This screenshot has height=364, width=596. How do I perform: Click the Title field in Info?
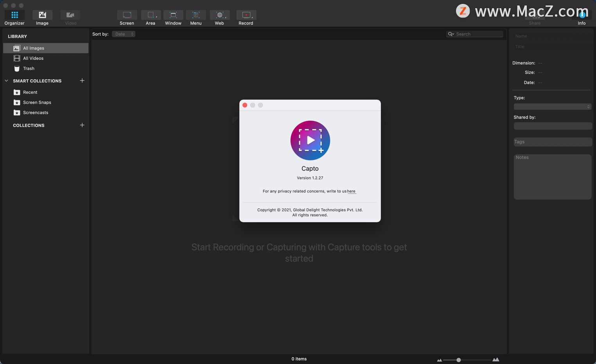coord(552,46)
